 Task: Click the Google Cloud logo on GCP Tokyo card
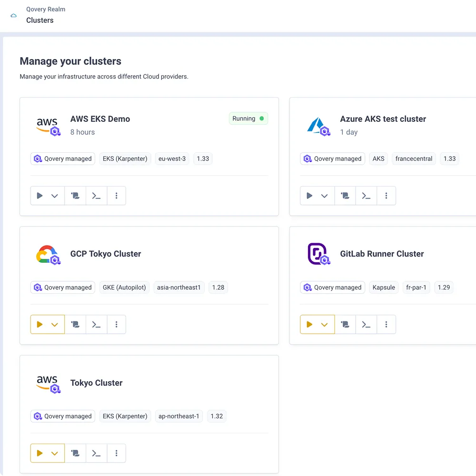coord(48,255)
